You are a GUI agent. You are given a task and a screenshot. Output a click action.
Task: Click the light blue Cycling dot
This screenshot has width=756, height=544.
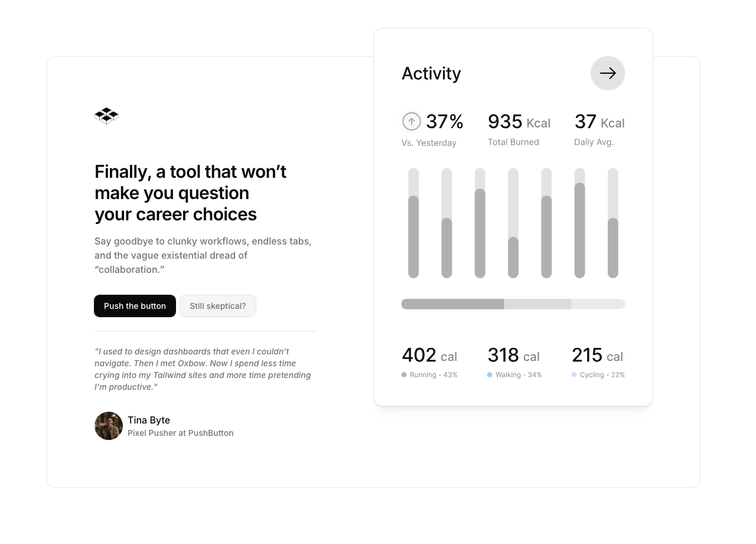pos(574,374)
